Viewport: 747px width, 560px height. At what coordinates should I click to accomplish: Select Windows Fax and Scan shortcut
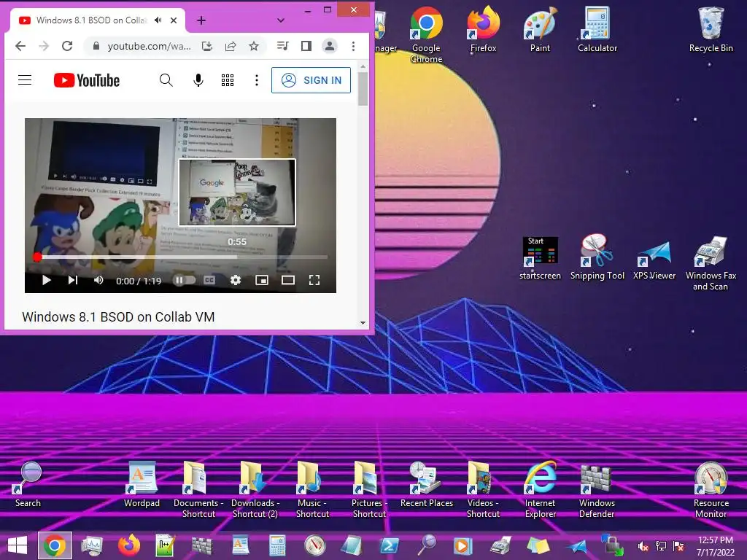pyautogui.click(x=711, y=263)
